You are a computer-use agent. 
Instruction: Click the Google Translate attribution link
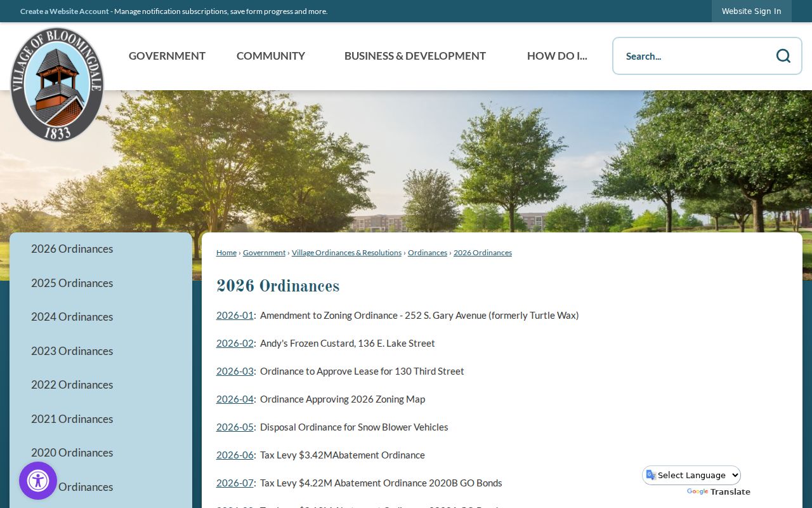point(719,492)
